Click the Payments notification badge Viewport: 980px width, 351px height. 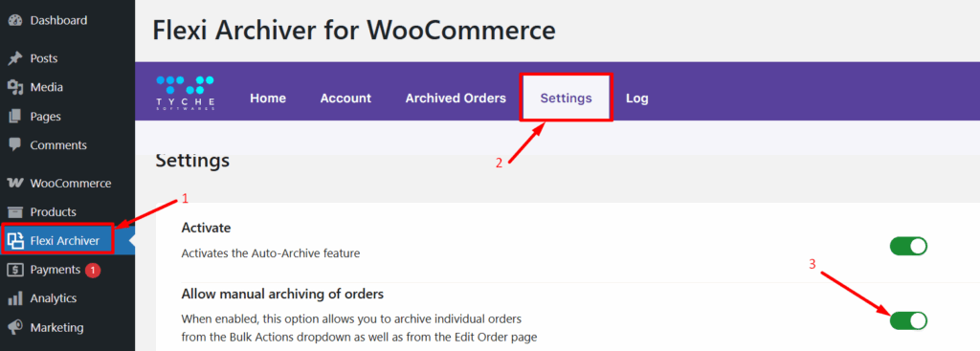coord(93,270)
